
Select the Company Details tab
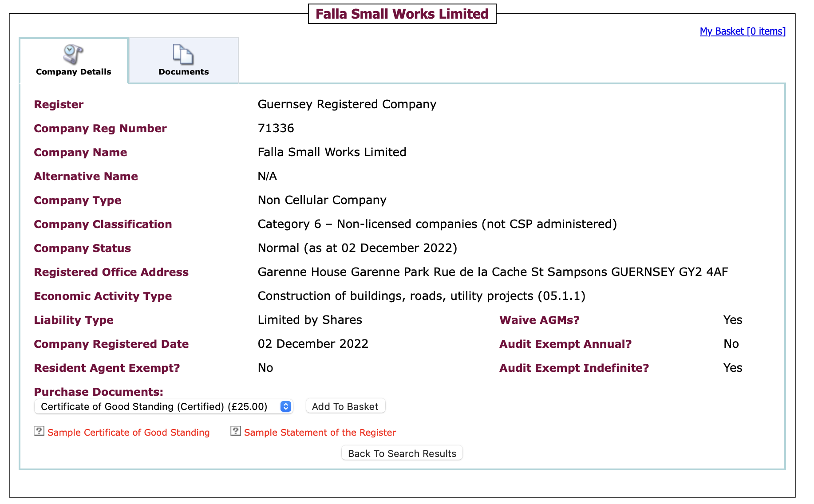pyautogui.click(x=74, y=60)
